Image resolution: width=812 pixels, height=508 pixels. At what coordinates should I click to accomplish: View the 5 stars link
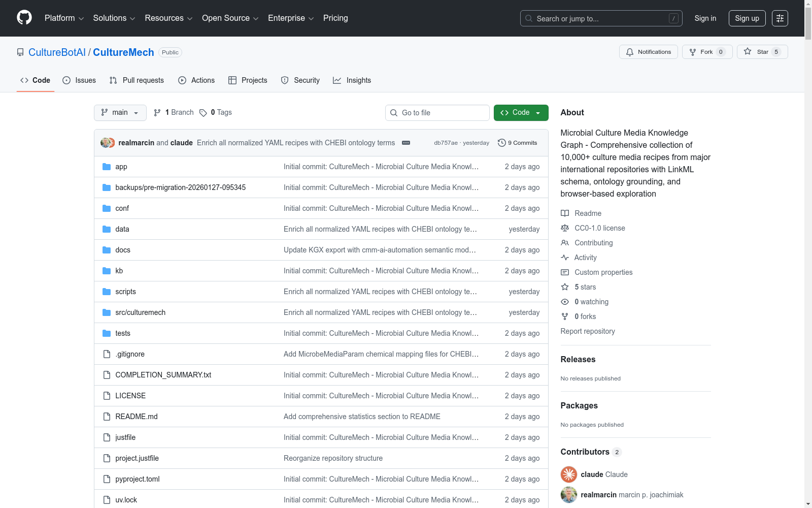[579, 287]
